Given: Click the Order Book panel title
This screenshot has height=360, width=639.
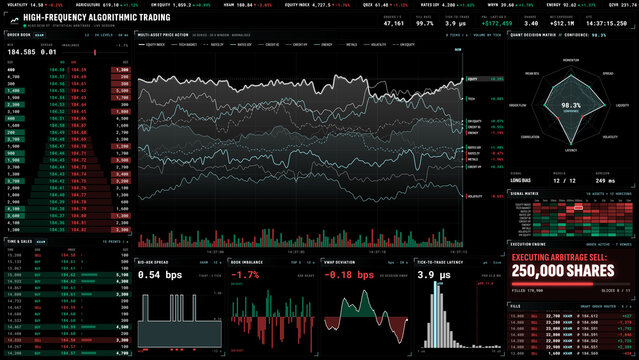Looking at the screenshot, I should click(x=19, y=35).
